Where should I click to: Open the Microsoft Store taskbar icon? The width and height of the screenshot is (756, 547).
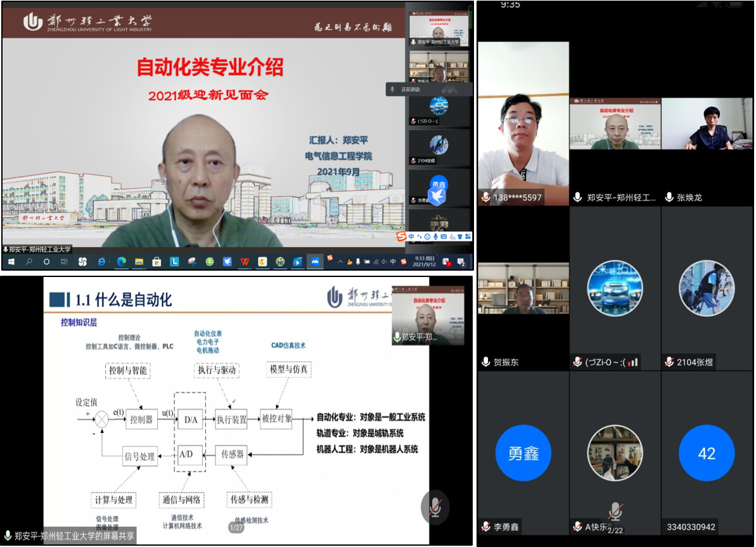click(156, 261)
